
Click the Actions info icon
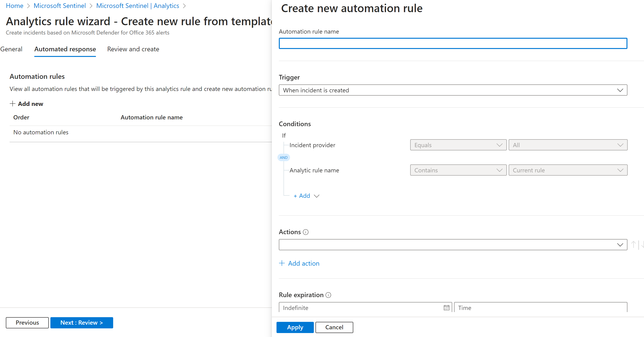(x=305, y=232)
